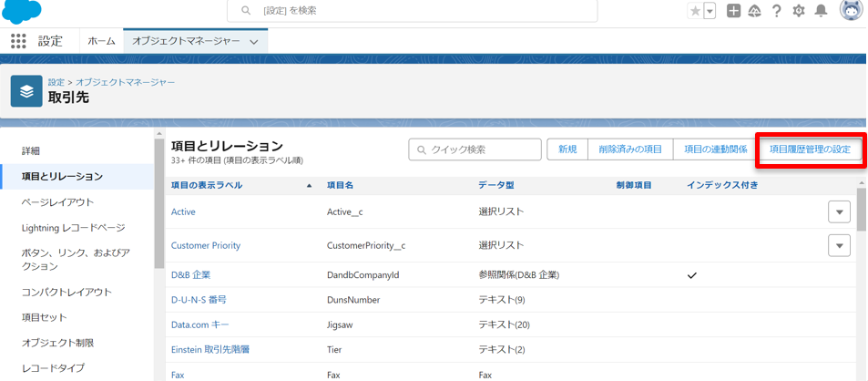Open the global actions plus icon
This screenshot has width=868, height=381.
point(733,11)
